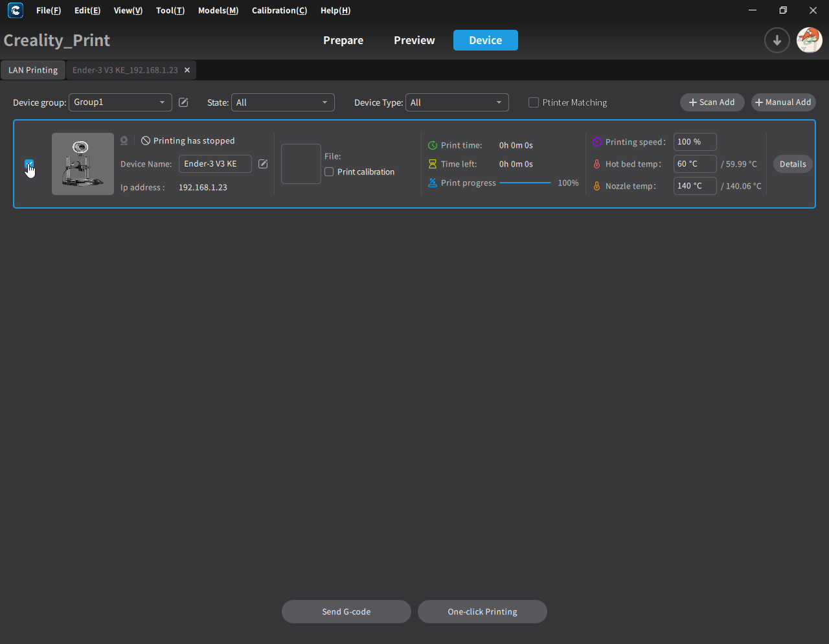The image size is (829, 644).
Task: Click the Send G-code button
Action: [346, 612]
